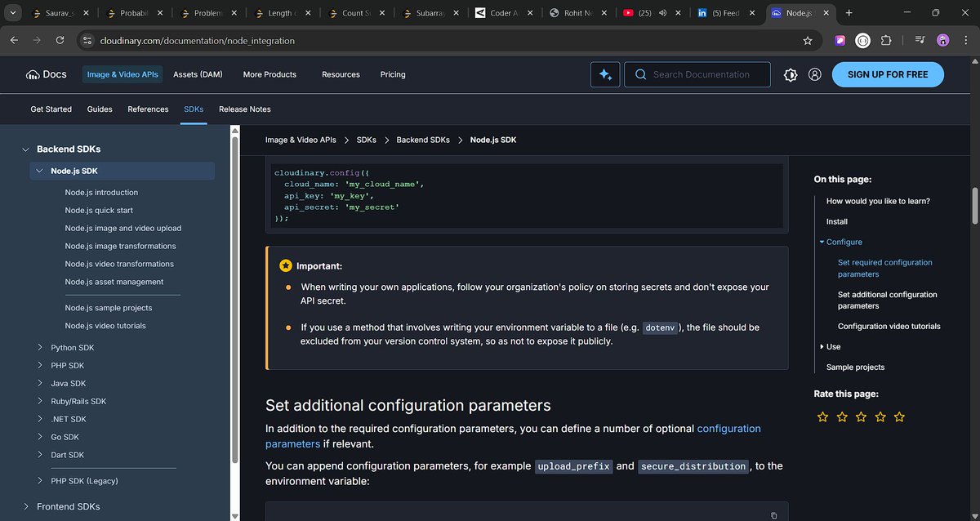Open the Chrome three-dot menu
This screenshot has width=980, height=521.
[964, 40]
